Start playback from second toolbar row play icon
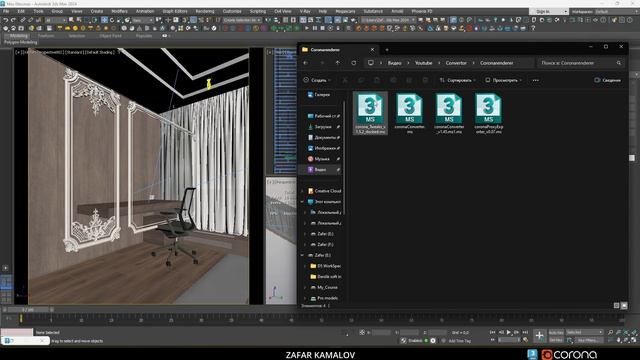 (x=307, y=28)
